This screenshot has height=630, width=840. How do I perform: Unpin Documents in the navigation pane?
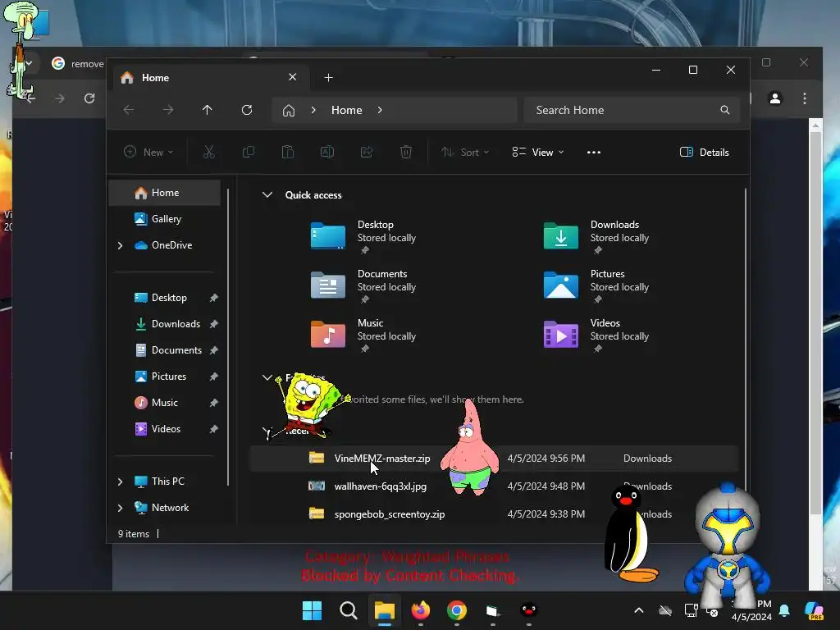click(214, 349)
